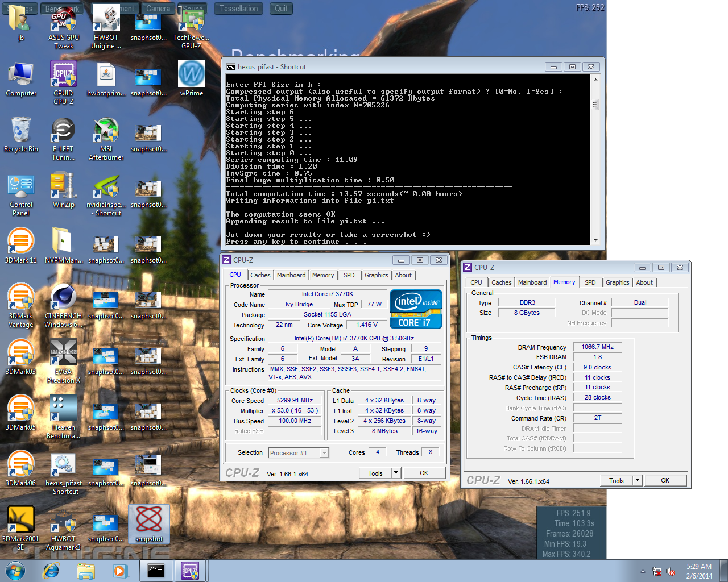Open the ASUS GPU Tweak desktop icon
The width and height of the screenshot is (728, 582).
[64, 27]
